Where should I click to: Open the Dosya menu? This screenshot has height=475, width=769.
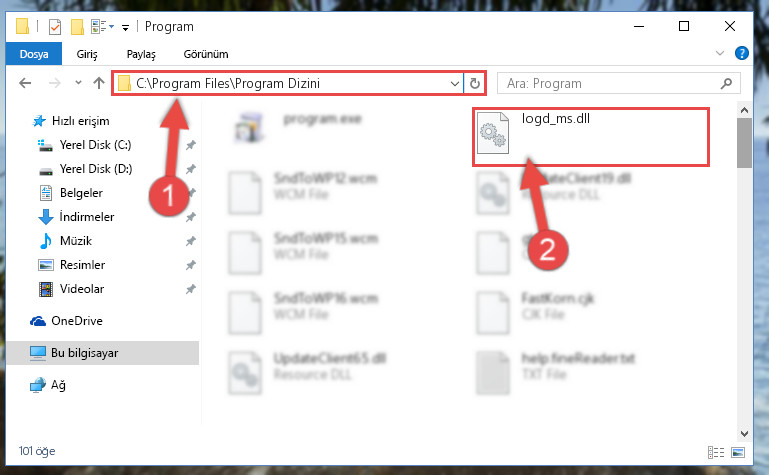[x=34, y=54]
